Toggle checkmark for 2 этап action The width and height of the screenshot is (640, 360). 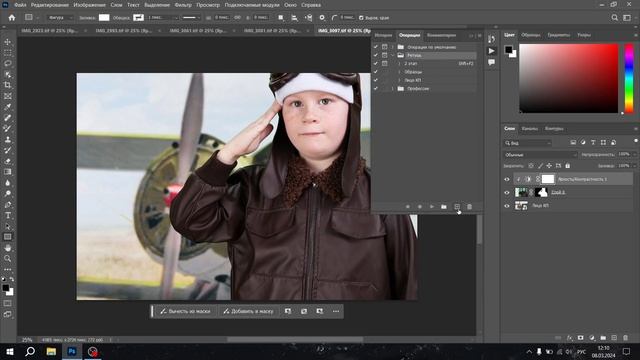(x=376, y=64)
